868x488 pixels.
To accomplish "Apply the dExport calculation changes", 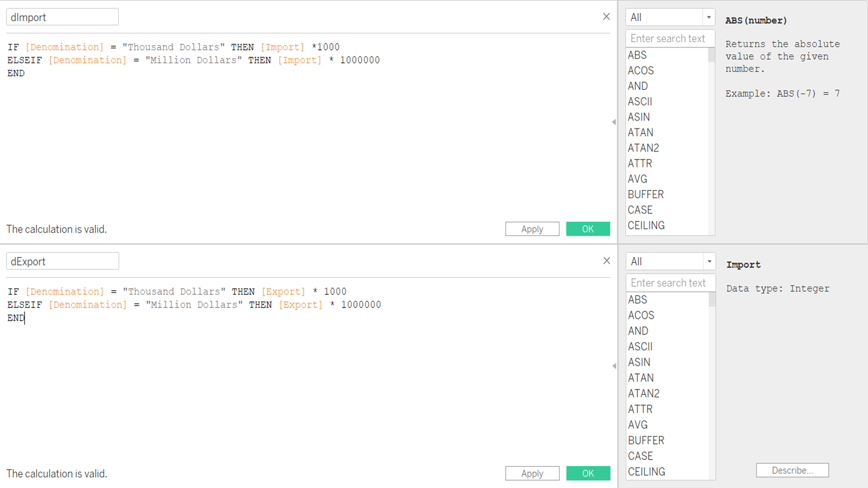I will (532, 473).
